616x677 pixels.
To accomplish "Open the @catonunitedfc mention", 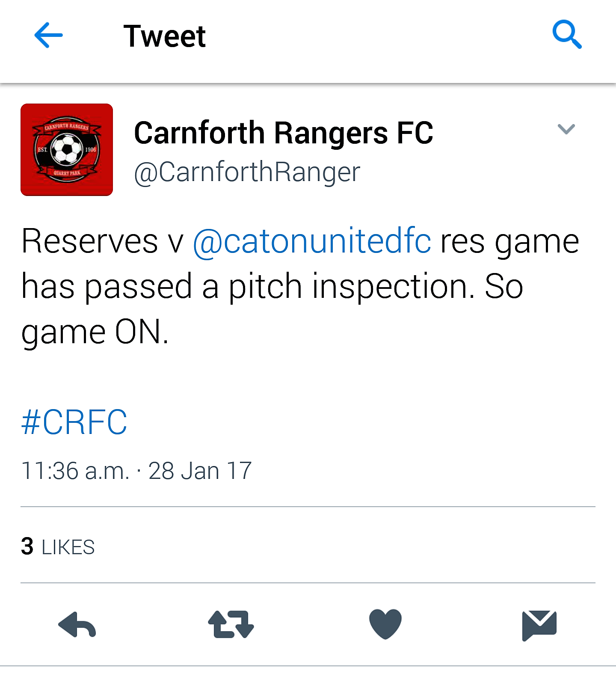I will coord(312,242).
